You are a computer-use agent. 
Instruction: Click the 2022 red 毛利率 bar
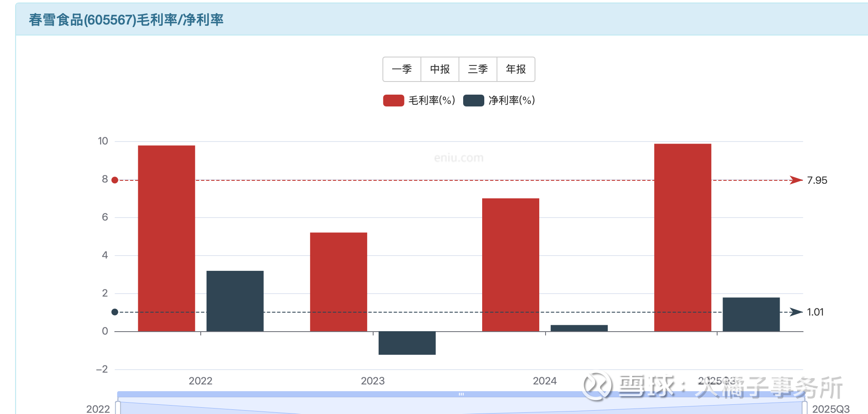point(167,238)
